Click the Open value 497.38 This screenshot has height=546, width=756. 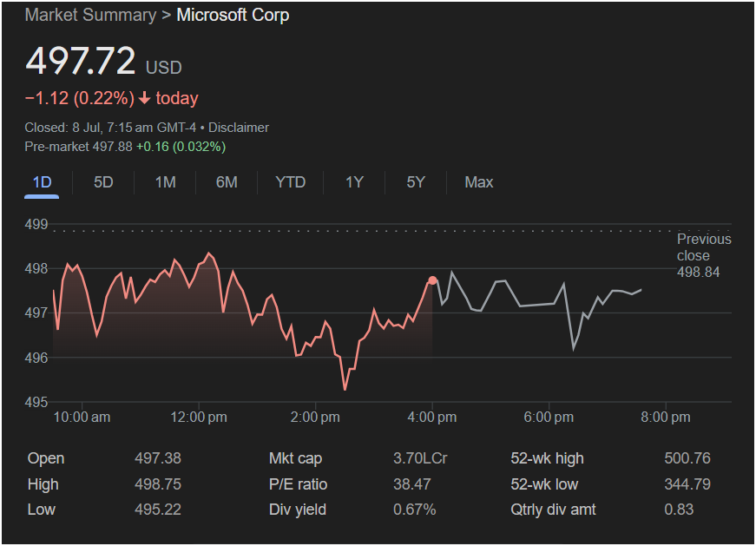coord(158,458)
